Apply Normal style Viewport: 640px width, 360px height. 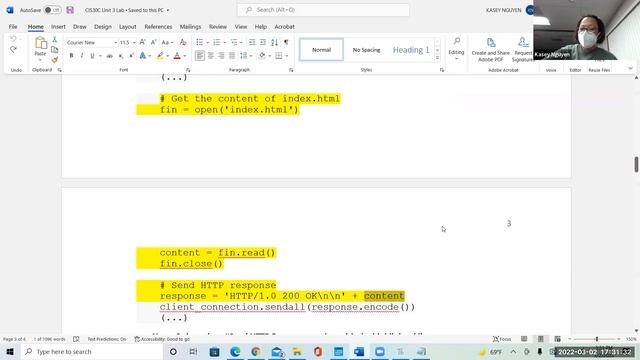321,50
